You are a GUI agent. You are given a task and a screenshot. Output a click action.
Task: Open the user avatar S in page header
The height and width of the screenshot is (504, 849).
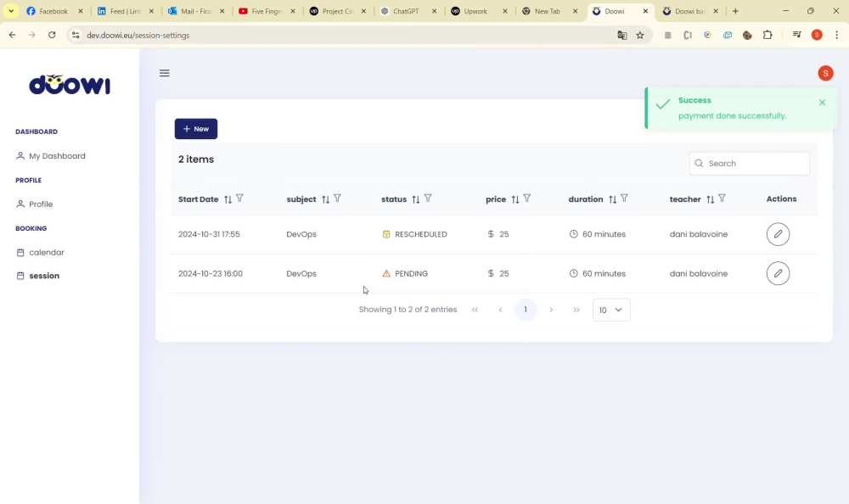click(825, 73)
